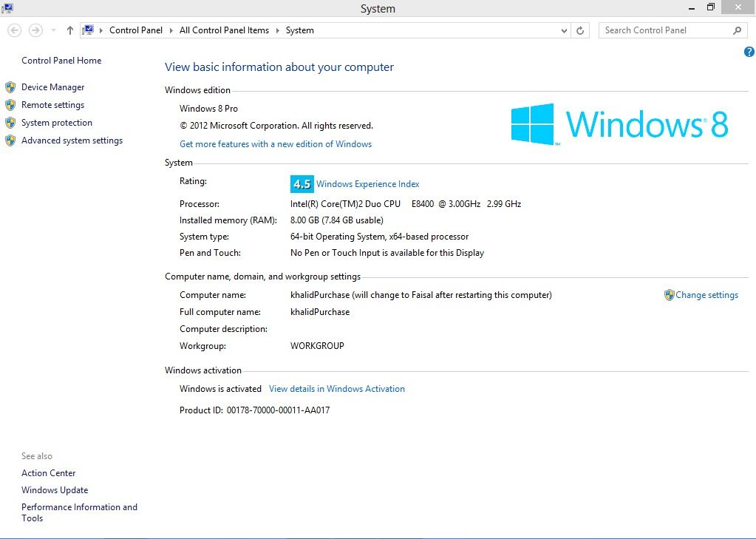
Task: Select System in the address breadcrumb
Action: pos(299,30)
